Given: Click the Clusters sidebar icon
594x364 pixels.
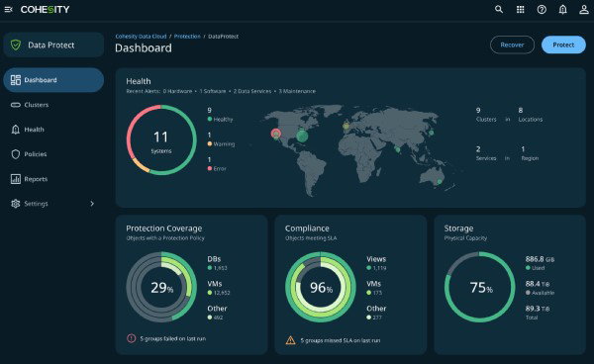Looking at the screenshot, I should coord(16,105).
